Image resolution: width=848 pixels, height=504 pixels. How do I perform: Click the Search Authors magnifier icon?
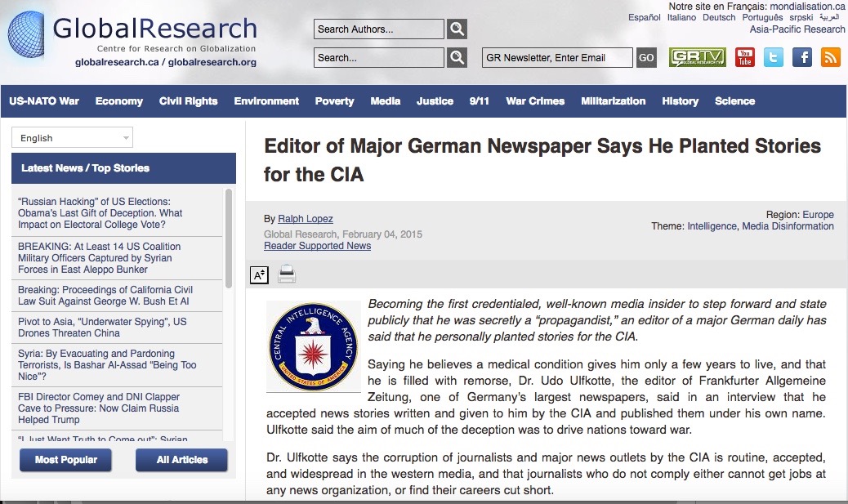click(457, 29)
